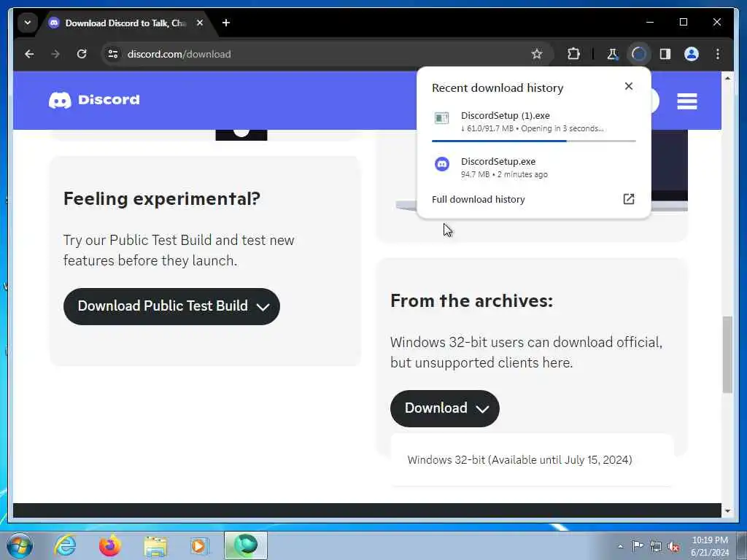Reload the discord.com page
747x560 pixels.
pyautogui.click(x=82, y=54)
